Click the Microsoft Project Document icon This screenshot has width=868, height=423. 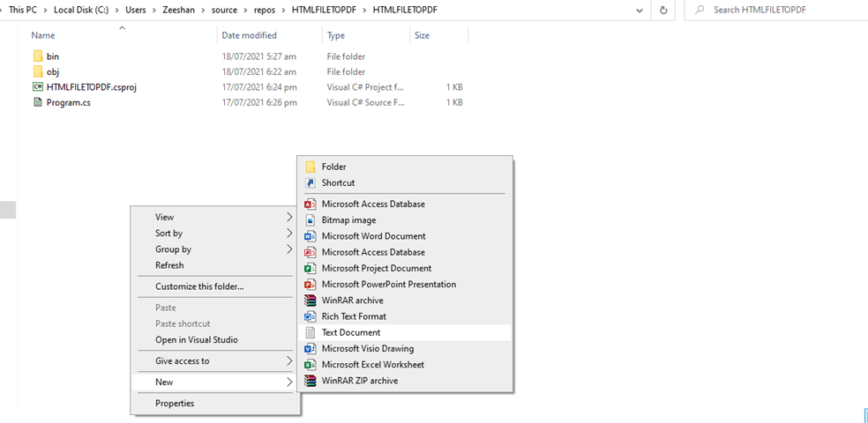click(311, 268)
